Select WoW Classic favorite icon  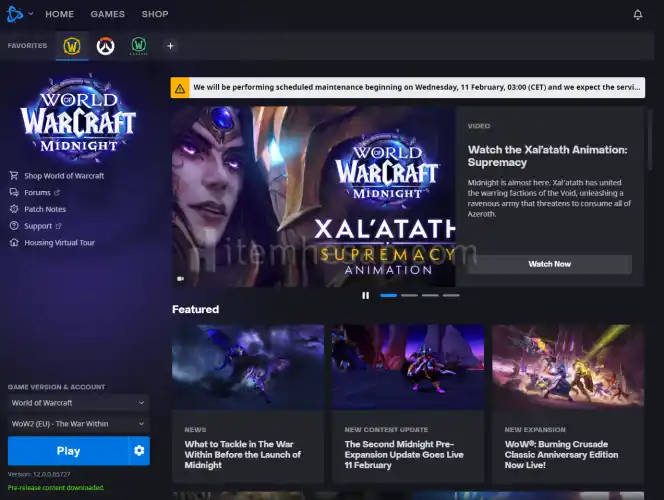tap(139, 46)
